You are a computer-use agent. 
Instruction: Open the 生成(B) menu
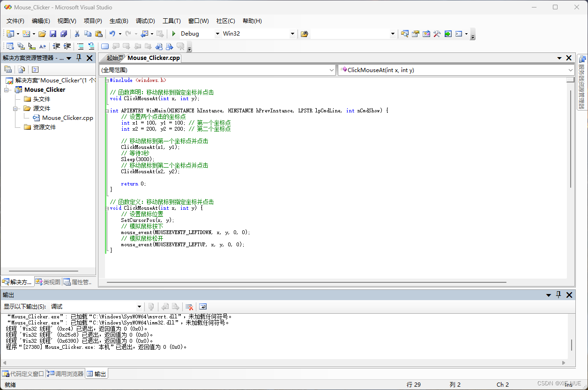coord(119,21)
